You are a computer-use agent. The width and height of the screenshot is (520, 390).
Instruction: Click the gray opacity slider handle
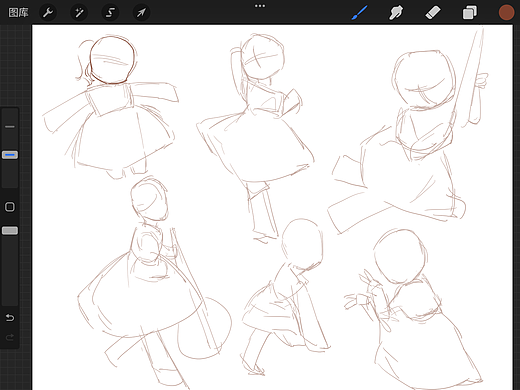[x=10, y=231]
